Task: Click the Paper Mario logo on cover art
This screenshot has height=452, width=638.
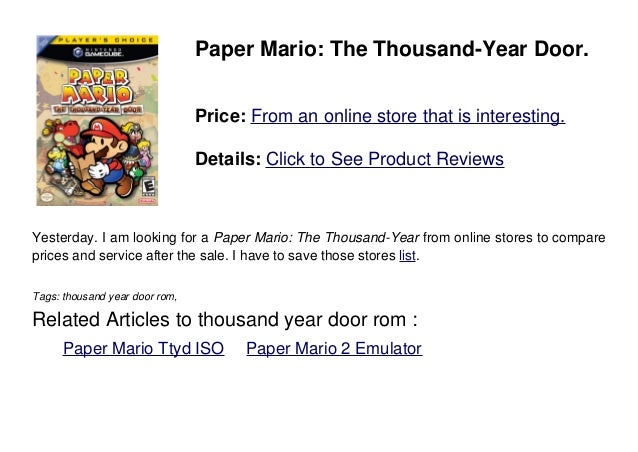Action: 98,86
